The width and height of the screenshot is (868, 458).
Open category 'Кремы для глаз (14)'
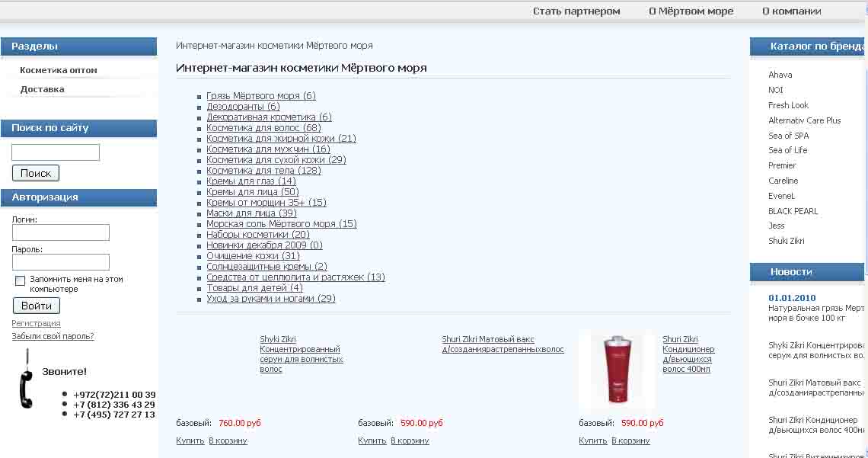251,181
